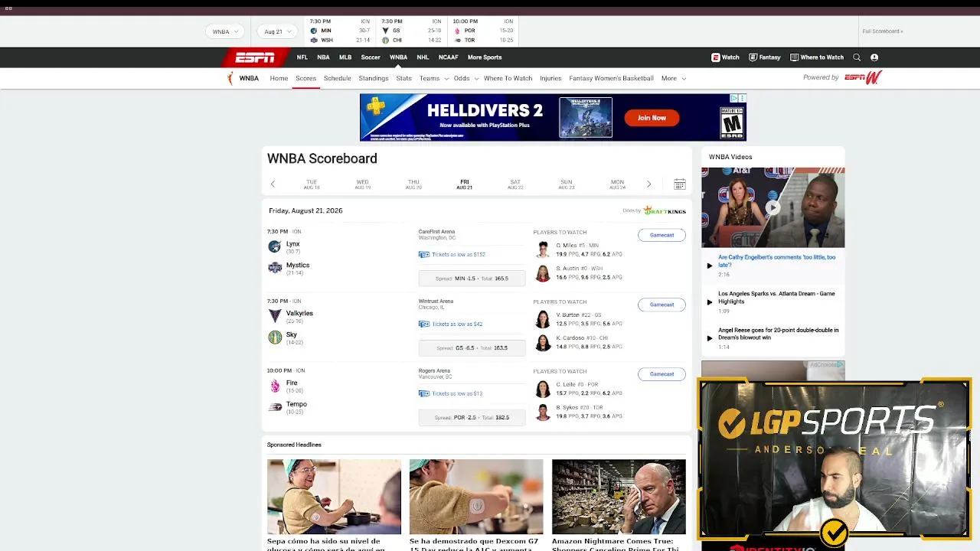
Task: Open the Standings tab
Action: tap(374, 78)
